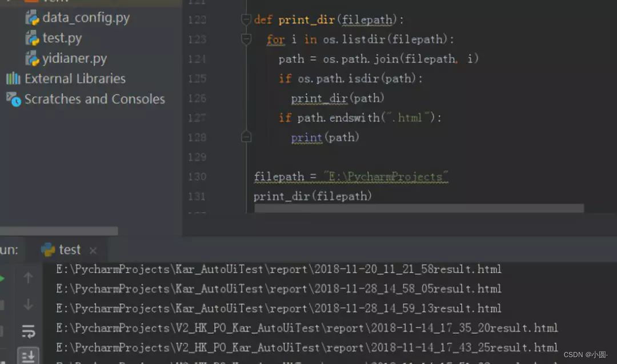Open yidianer.py in the project tree

pos(74,59)
